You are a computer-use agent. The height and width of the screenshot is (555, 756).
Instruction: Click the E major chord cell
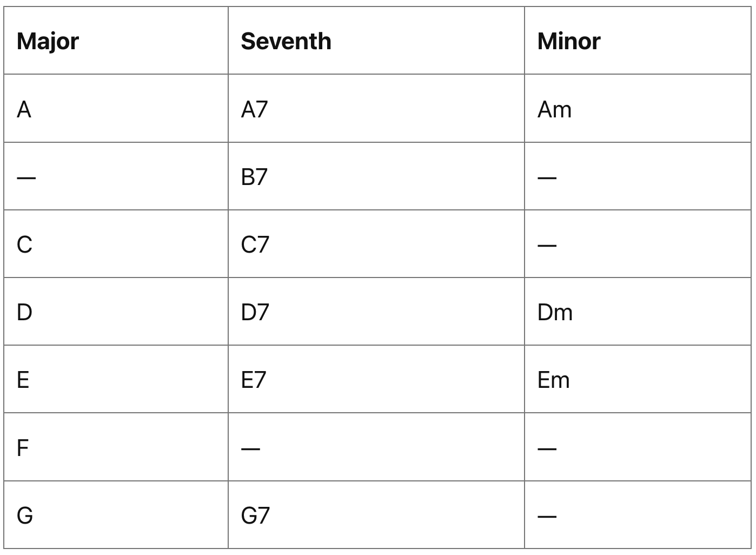click(x=23, y=380)
